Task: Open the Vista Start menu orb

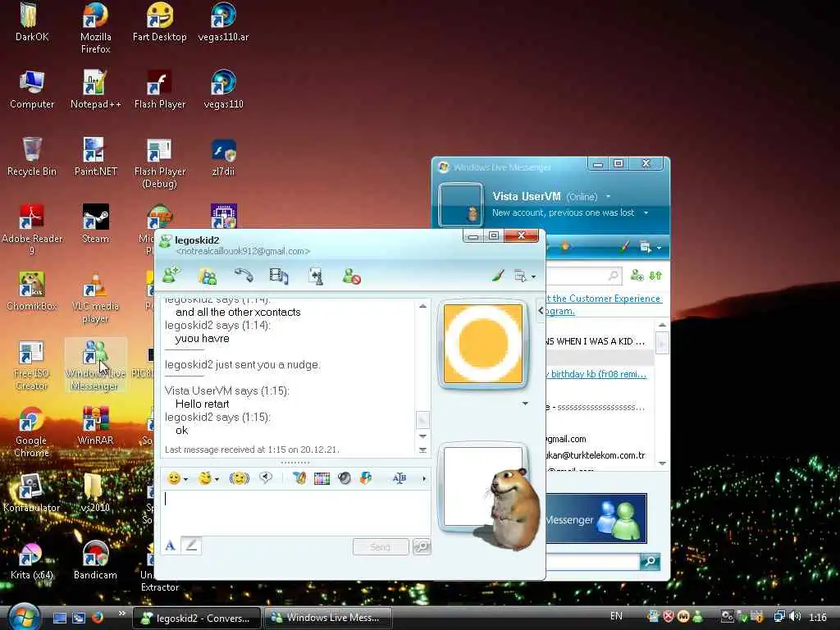Action: pyautogui.click(x=24, y=616)
